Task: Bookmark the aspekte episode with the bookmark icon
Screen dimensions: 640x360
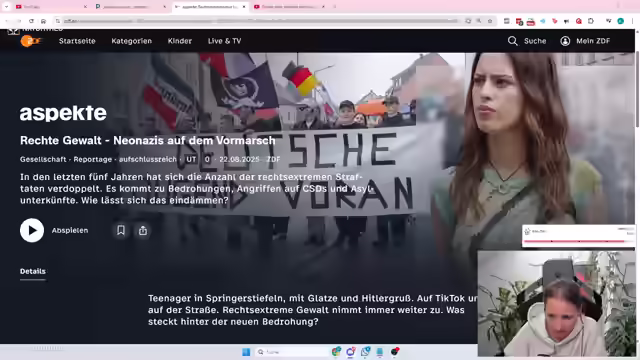Action: (x=121, y=230)
